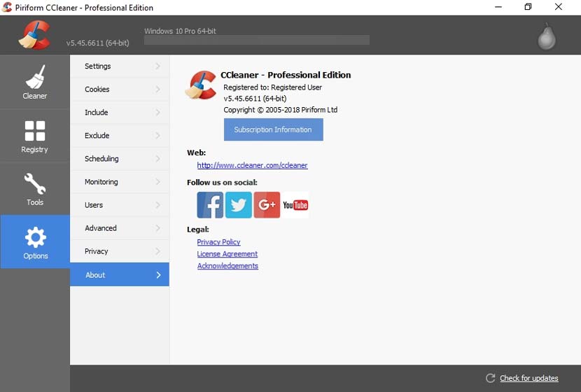Open the Tools wrench icon
The height and width of the screenshot is (392, 581).
pos(35,184)
